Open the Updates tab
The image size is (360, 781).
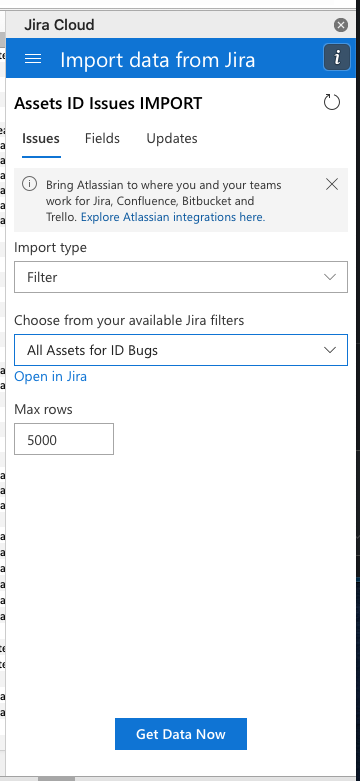(x=172, y=138)
